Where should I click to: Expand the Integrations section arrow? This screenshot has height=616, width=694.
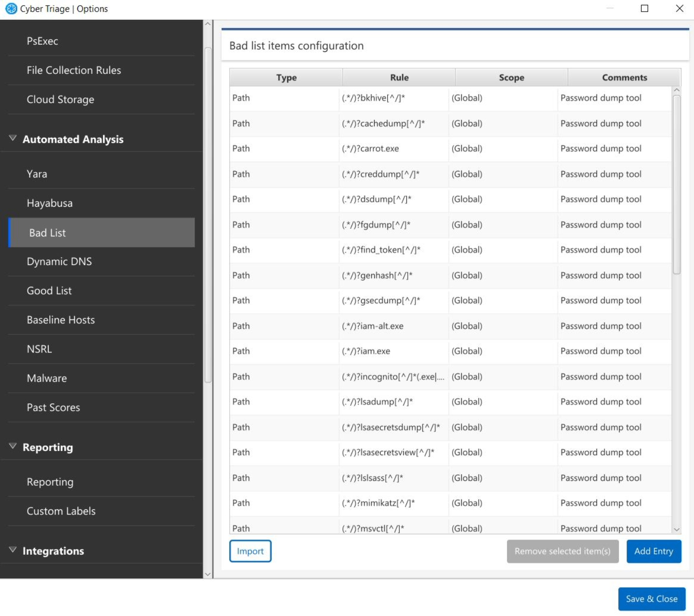(13, 550)
